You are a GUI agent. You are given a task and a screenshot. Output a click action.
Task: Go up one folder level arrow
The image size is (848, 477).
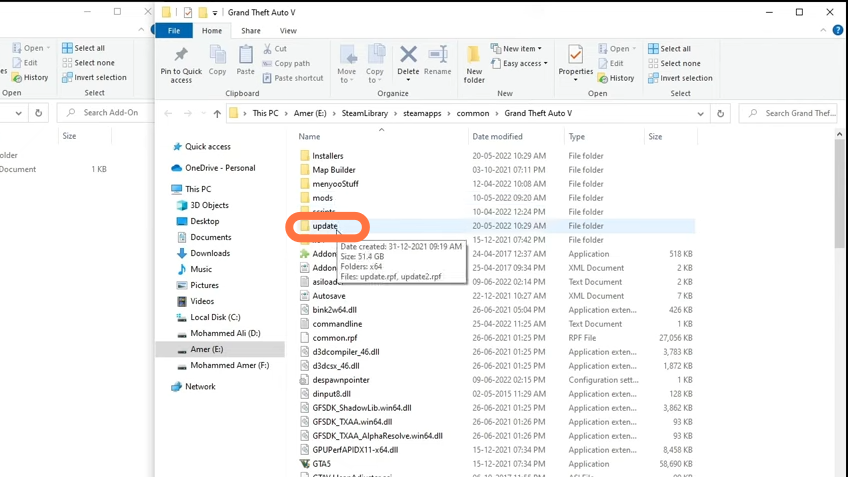(x=217, y=114)
